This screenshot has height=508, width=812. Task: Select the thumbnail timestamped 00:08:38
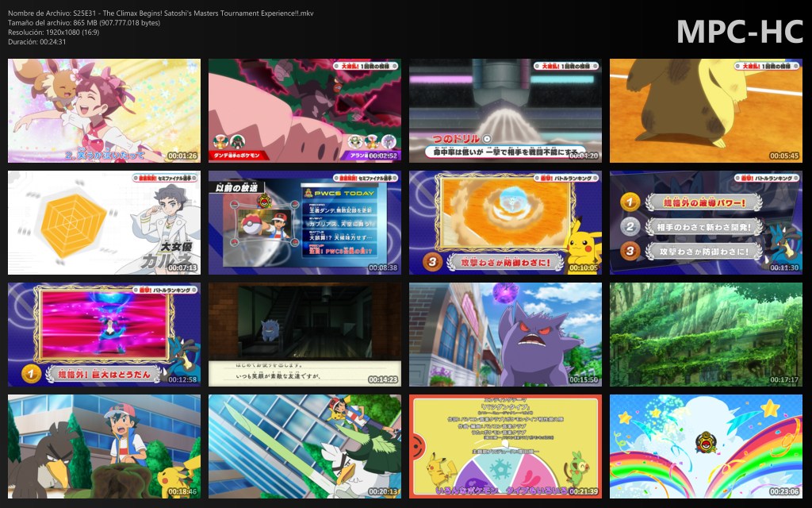304,222
